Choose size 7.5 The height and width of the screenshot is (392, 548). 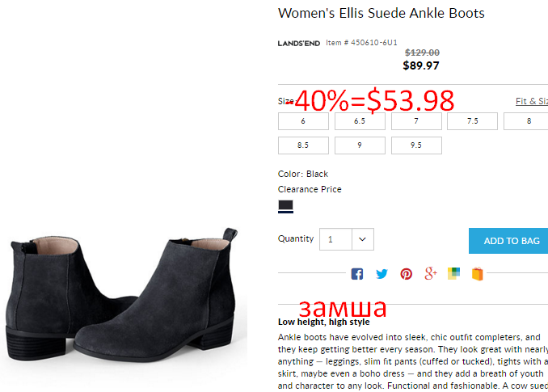coord(473,121)
